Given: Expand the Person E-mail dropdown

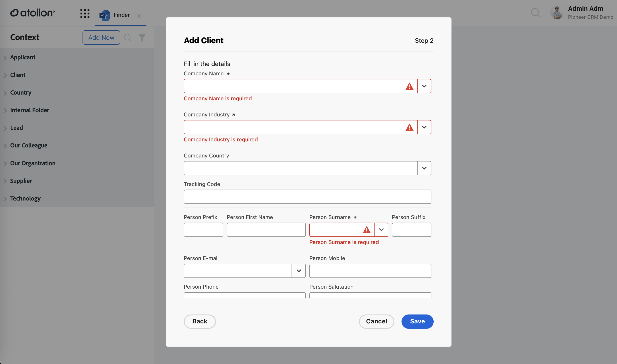Looking at the screenshot, I should (298, 271).
